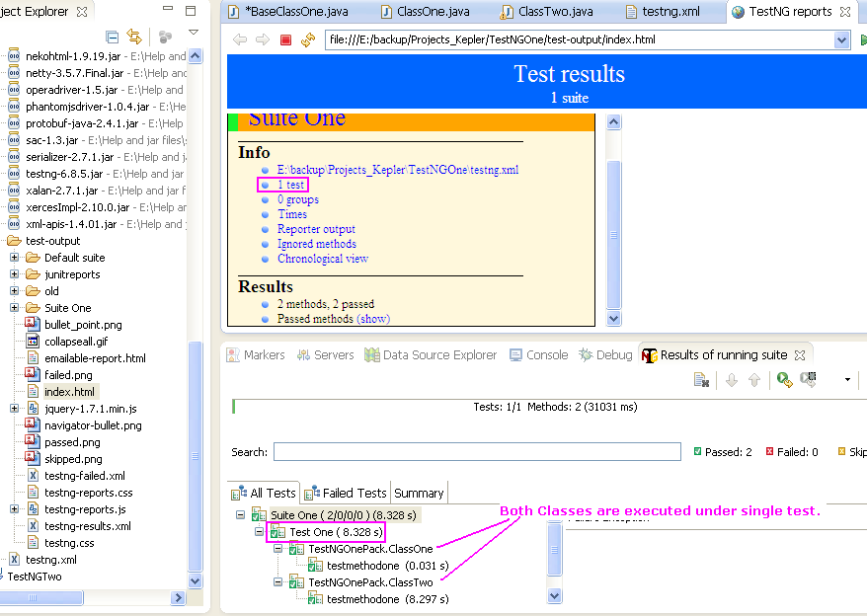Click the Back navigation arrow
The width and height of the screenshot is (867, 616).
[239, 41]
